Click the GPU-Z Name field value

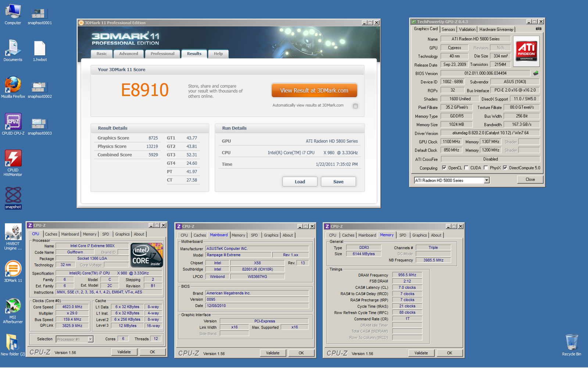(x=476, y=39)
